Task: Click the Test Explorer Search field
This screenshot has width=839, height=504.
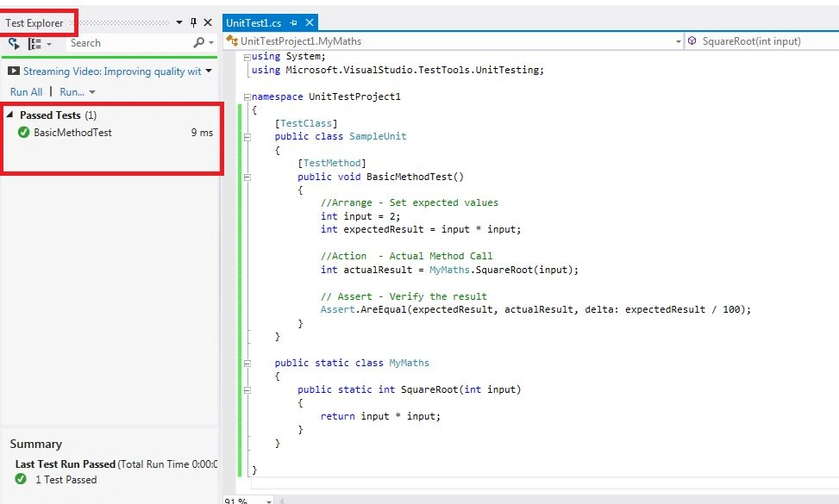Action: [128, 43]
